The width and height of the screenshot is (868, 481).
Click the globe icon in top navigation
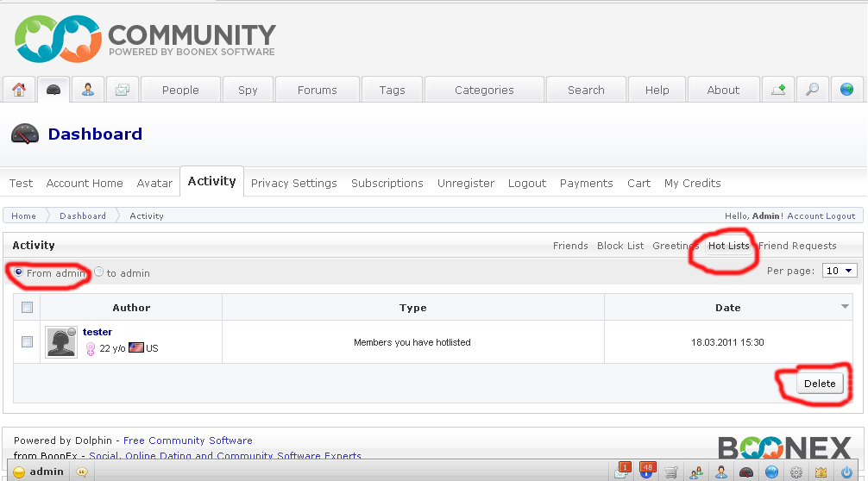coord(846,90)
